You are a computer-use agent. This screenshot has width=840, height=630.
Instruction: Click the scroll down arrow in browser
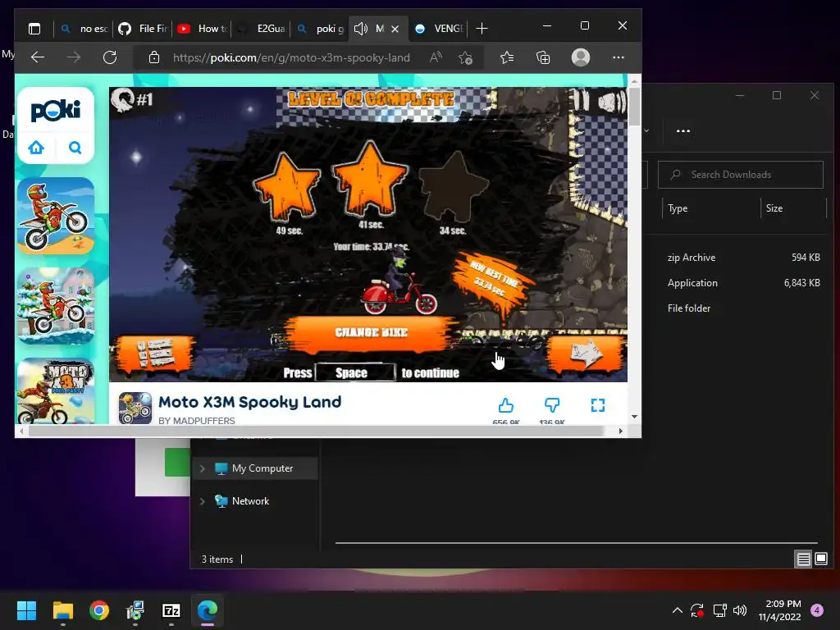coord(634,416)
